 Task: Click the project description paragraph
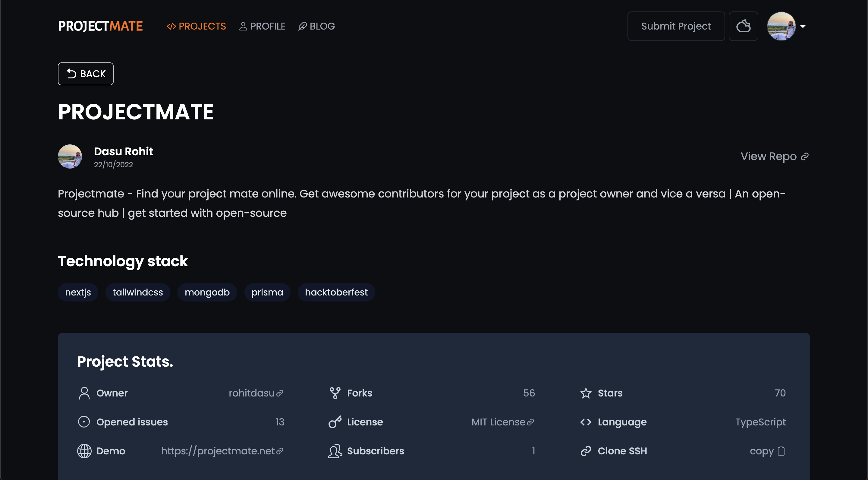tap(422, 203)
